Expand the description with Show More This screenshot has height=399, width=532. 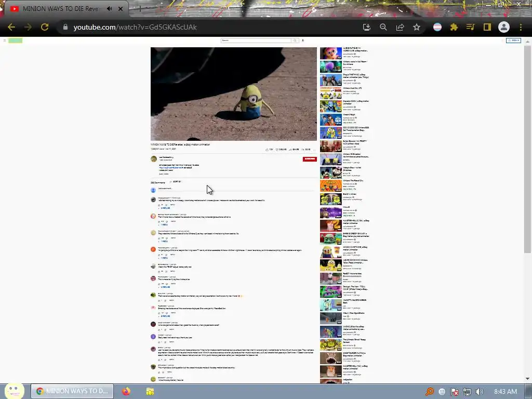tap(164, 174)
